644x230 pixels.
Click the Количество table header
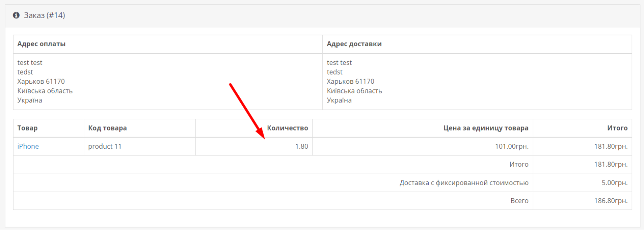click(287, 128)
